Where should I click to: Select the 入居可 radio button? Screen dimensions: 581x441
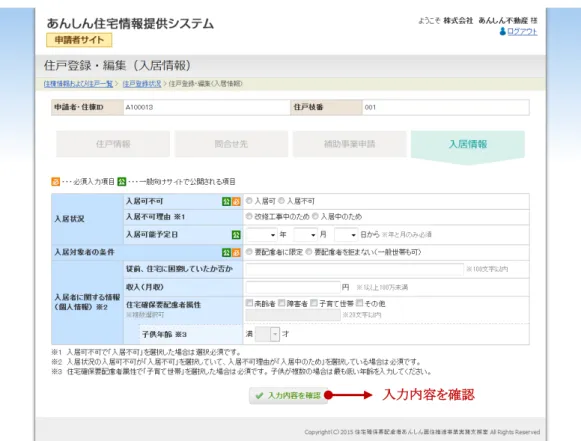point(249,201)
